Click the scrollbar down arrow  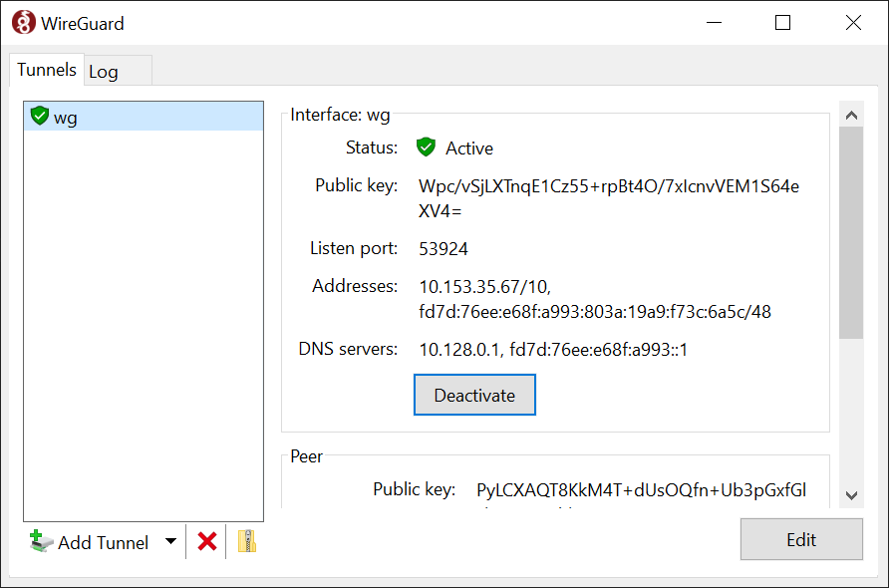(x=851, y=494)
